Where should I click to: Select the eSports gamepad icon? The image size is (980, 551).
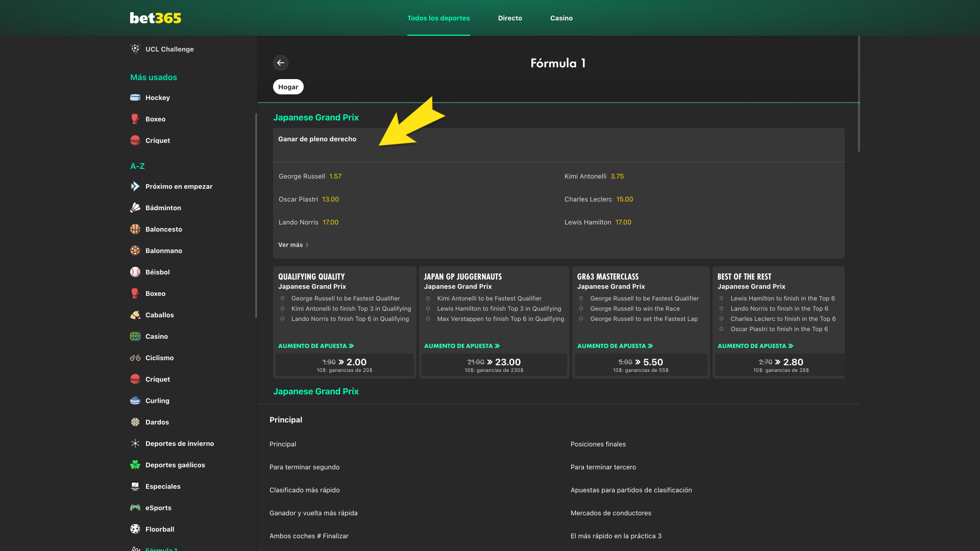135,508
